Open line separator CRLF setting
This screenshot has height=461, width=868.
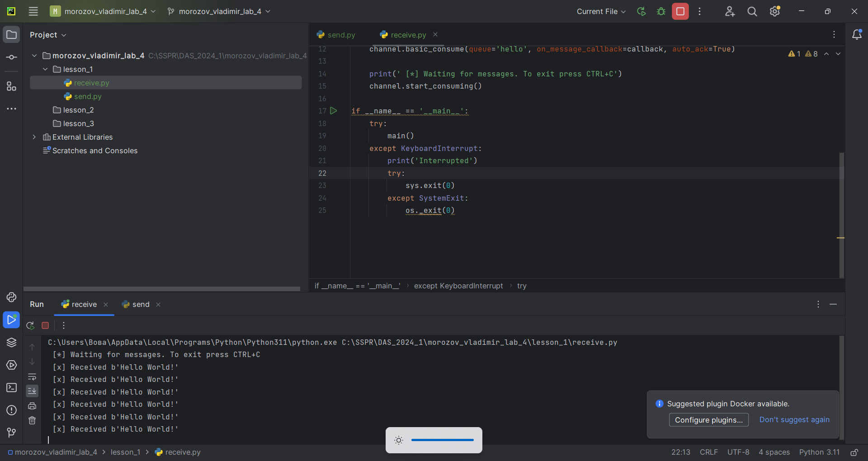708,452
